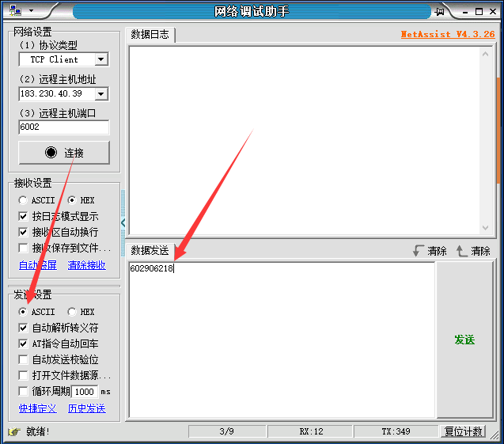Click the Connect (连接) button
This screenshot has height=444, width=504.
click(x=64, y=153)
